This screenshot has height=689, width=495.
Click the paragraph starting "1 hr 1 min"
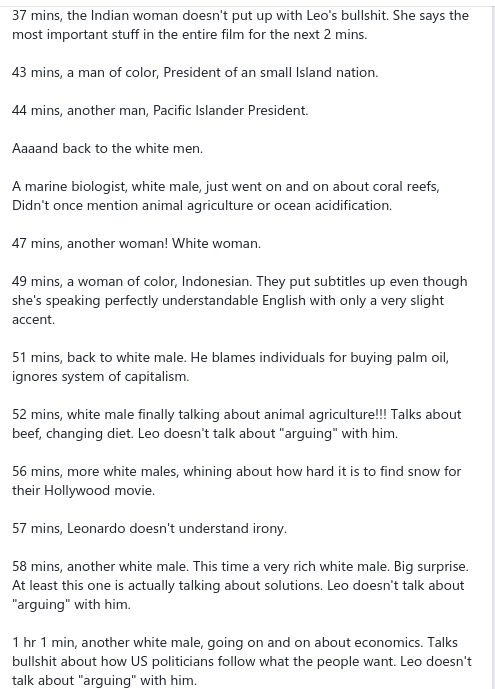pyautogui.click(x=242, y=661)
